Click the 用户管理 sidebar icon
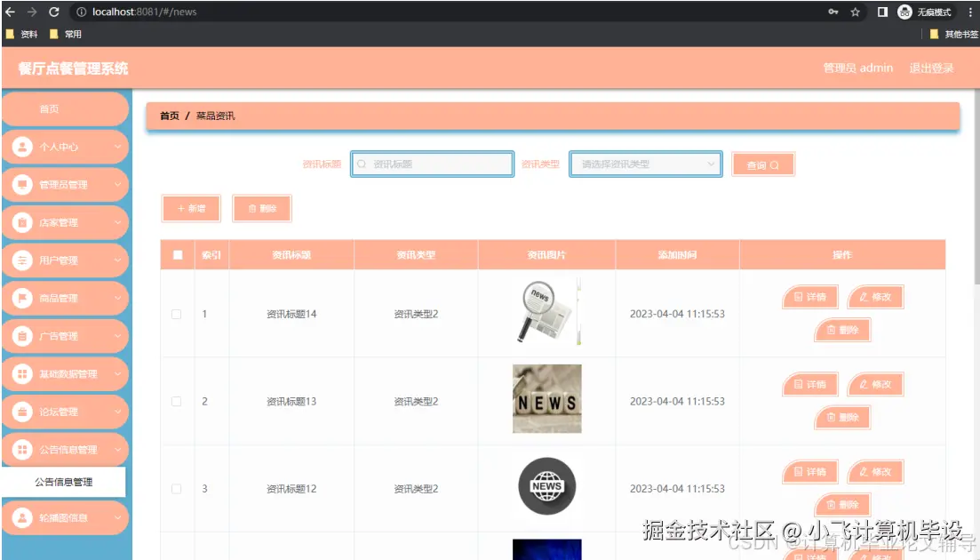980x560 pixels. (22, 260)
